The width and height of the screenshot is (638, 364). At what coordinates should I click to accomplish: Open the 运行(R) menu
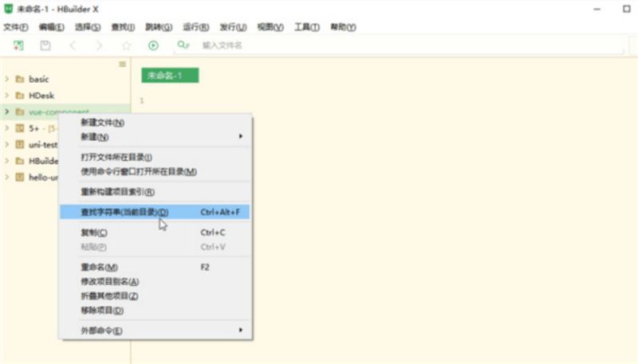coord(196,27)
